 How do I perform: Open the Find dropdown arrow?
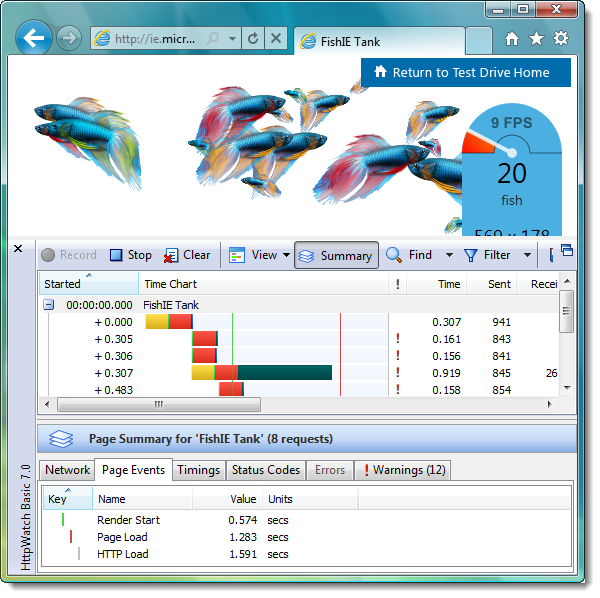click(450, 255)
